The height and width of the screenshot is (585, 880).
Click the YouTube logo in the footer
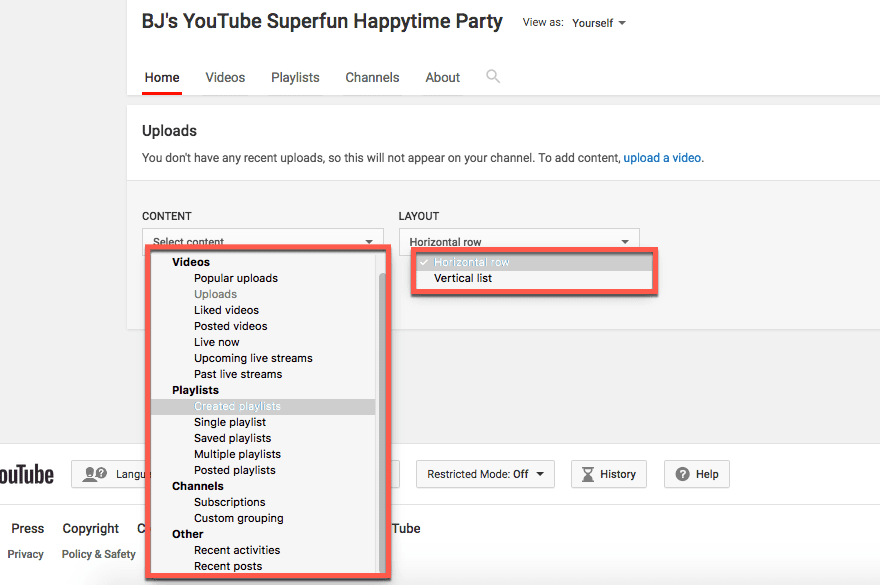coord(25,474)
